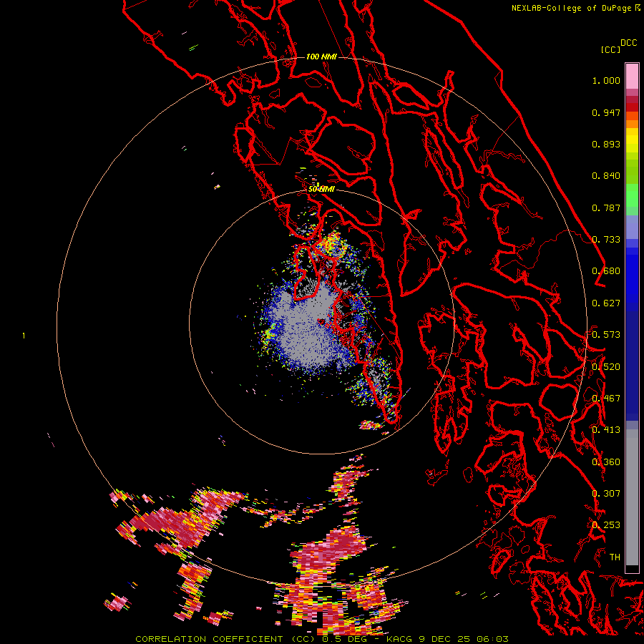
Task: Click the 0.893 scale value
Action: tap(606, 144)
